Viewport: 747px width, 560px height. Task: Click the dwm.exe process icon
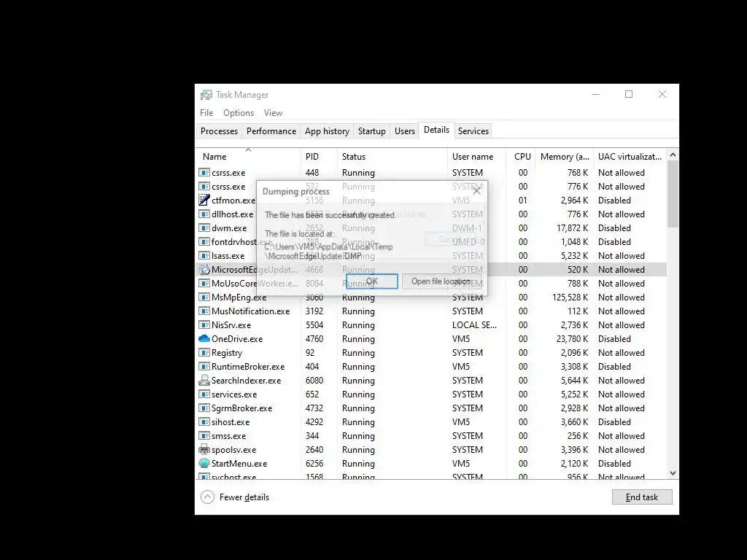tap(204, 227)
